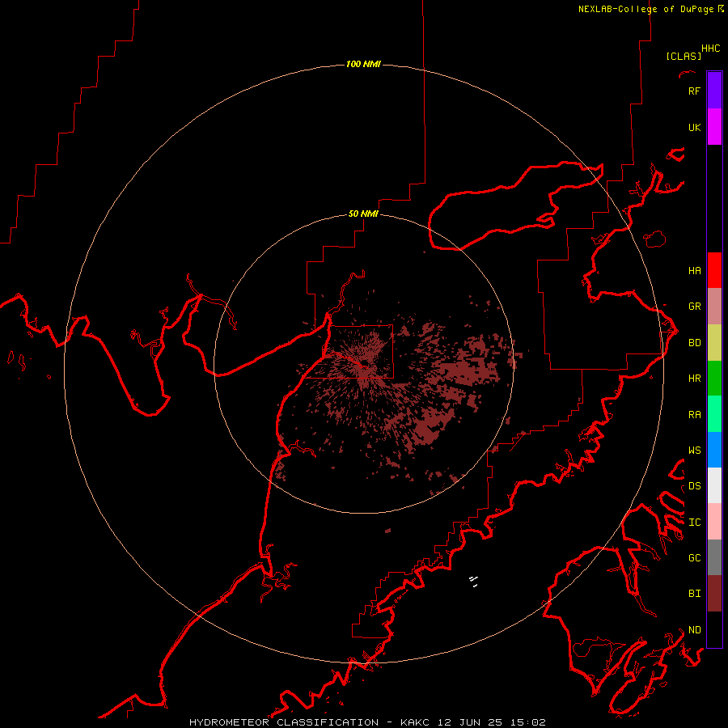Select the WS blue legend swatch
Image resolution: width=728 pixels, height=728 pixels.
[x=714, y=450]
